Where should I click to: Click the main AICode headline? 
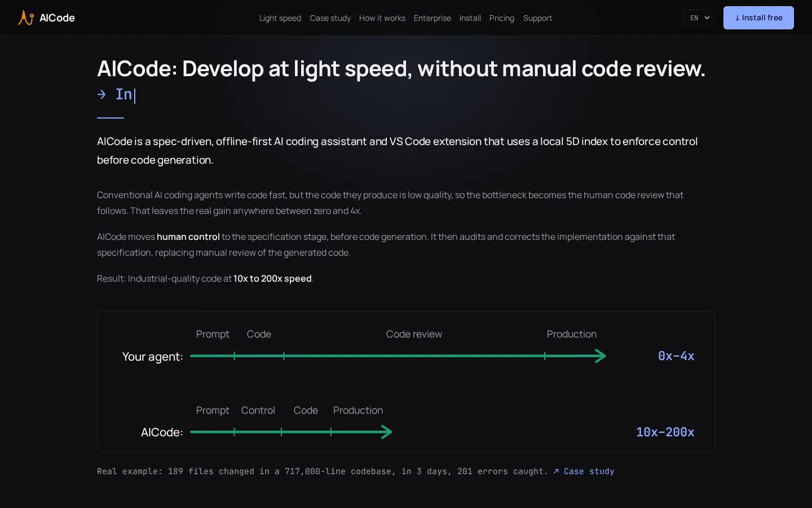click(401, 69)
